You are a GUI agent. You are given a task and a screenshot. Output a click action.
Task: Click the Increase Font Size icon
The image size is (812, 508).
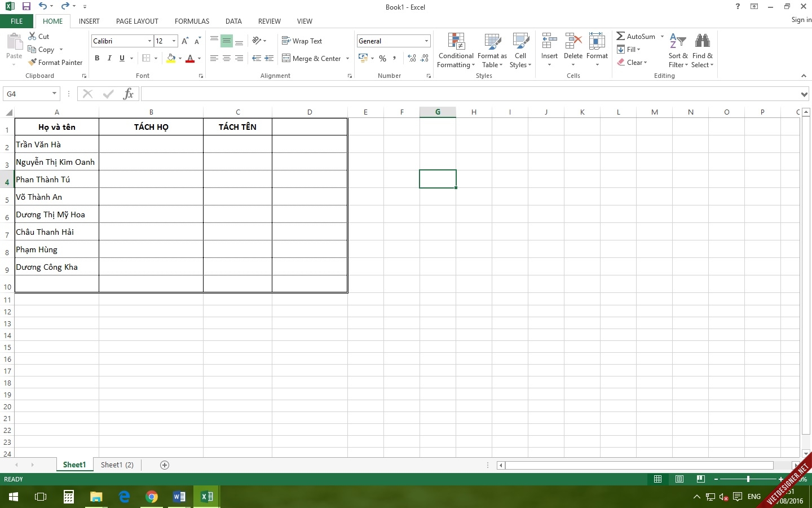click(185, 41)
